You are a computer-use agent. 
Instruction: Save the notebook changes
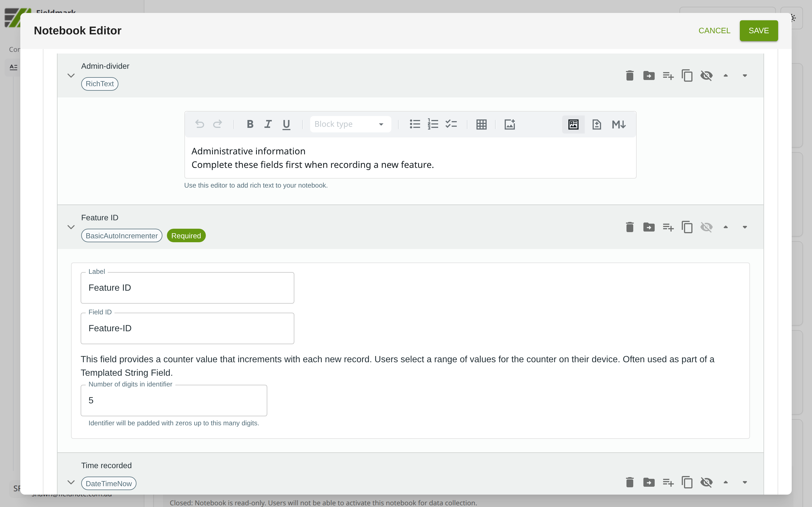758,31
